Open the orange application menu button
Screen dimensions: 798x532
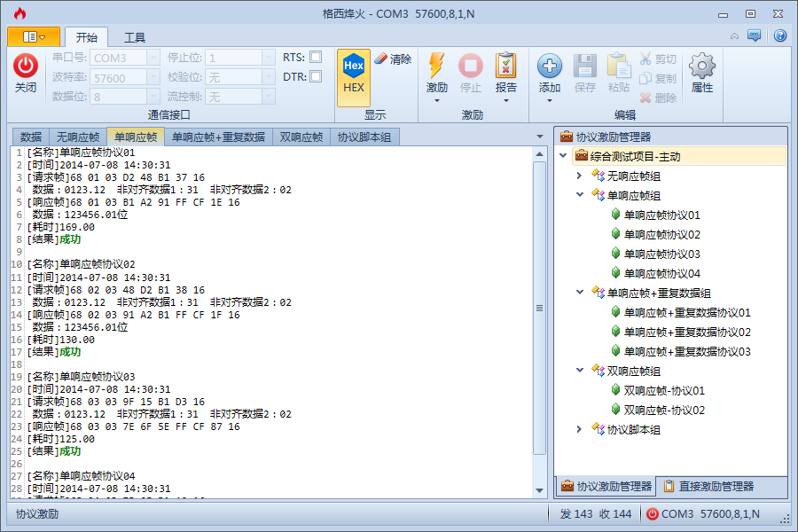click(x=34, y=36)
